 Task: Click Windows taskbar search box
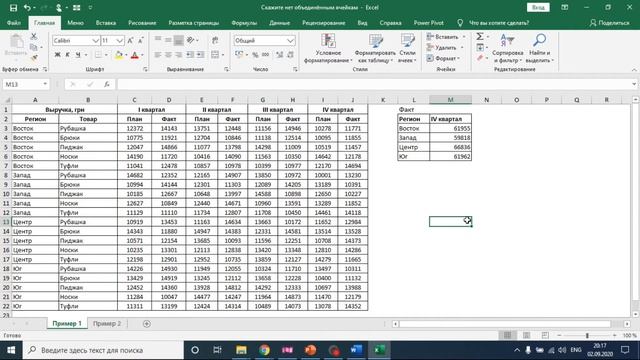pyautogui.click(x=103, y=350)
